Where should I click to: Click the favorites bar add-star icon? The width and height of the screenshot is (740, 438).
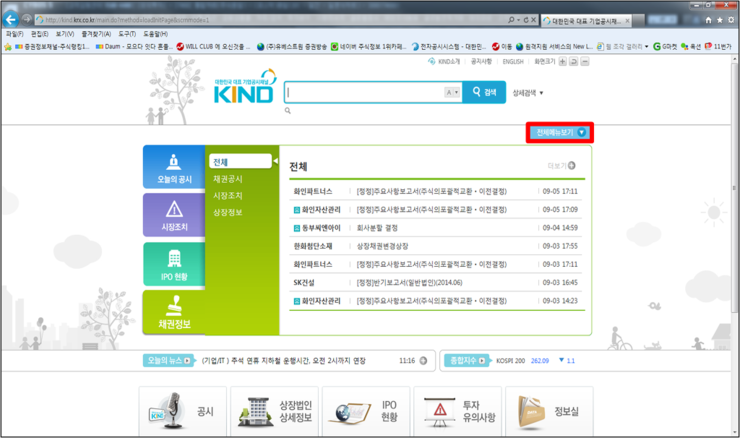click(8, 46)
